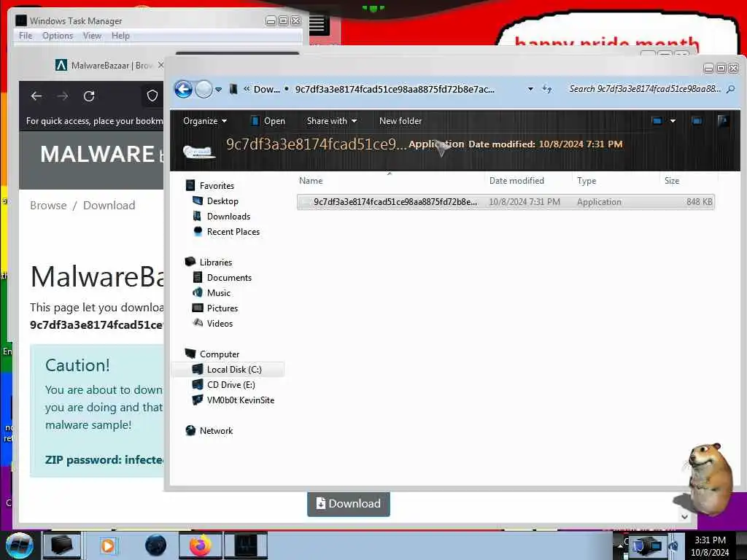Open the media player taskbar icon

108,545
